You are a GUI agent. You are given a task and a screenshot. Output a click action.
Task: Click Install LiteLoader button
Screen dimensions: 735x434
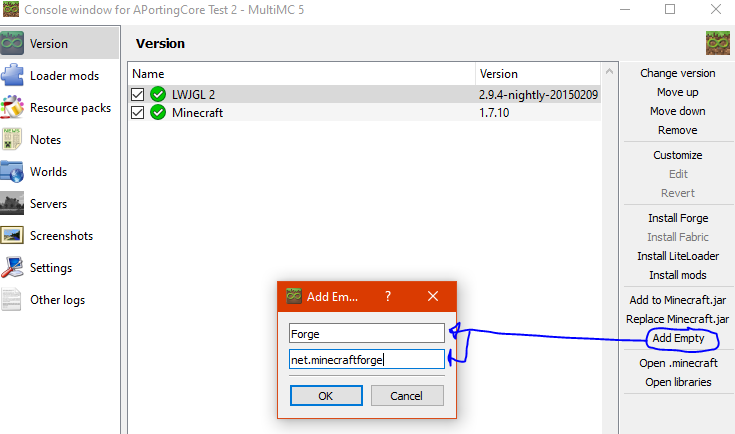678,256
